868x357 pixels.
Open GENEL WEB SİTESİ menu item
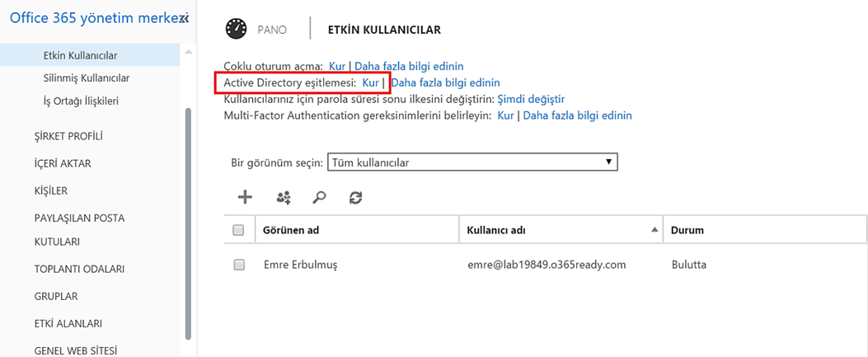pyautogui.click(x=76, y=350)
